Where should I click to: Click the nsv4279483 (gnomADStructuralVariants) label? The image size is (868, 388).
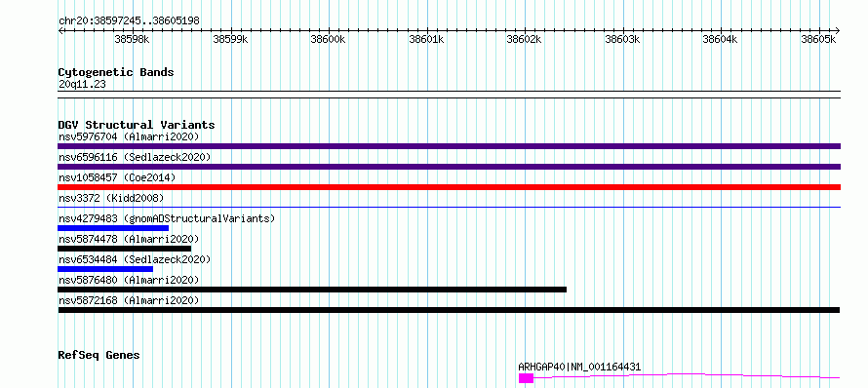click(167, 218)
